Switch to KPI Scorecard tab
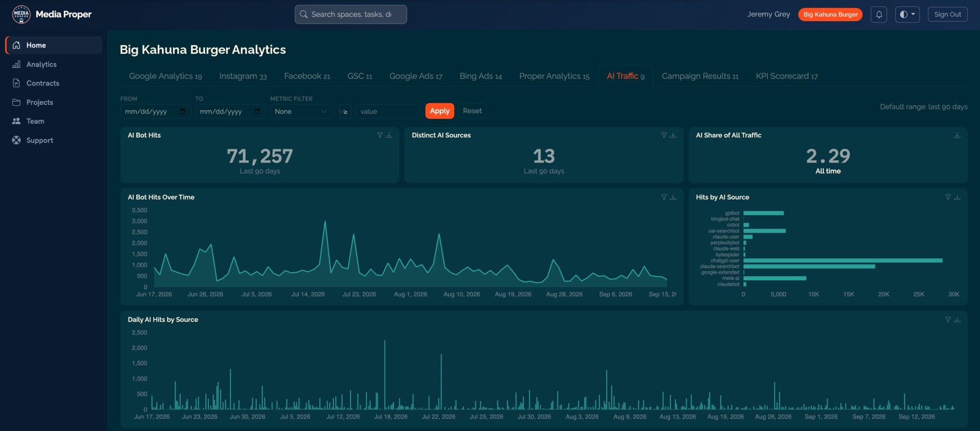The width and height of the screenshot is (980, 431). [787, 76]
